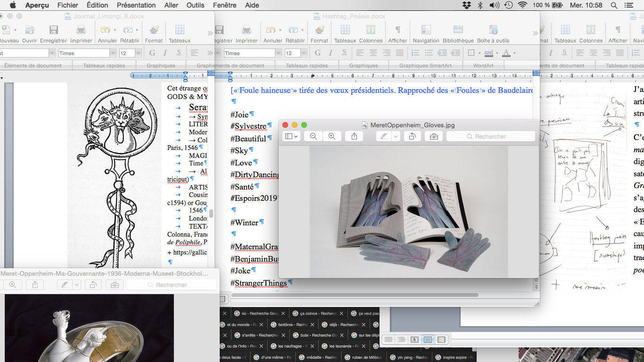Click the Rechercher search field in Gloves window
Screen dimensions: 644x362
(x=490, y=136)
